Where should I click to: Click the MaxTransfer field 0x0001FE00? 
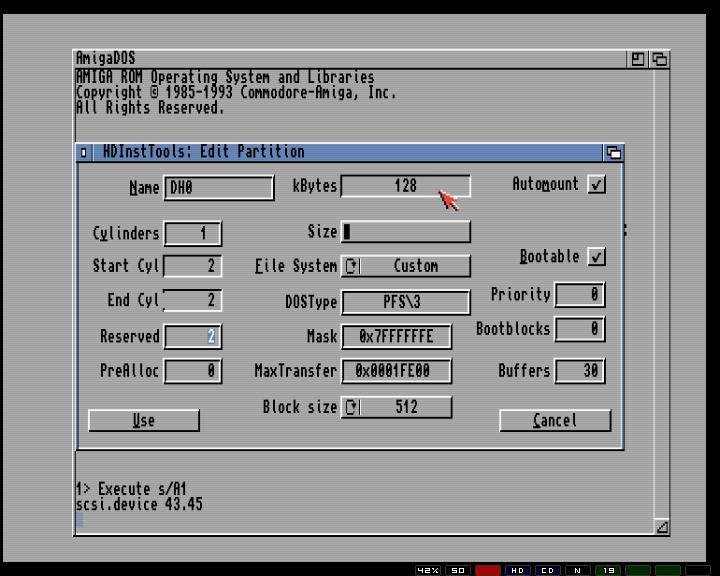pyautogui.click(x=397, y=371)
